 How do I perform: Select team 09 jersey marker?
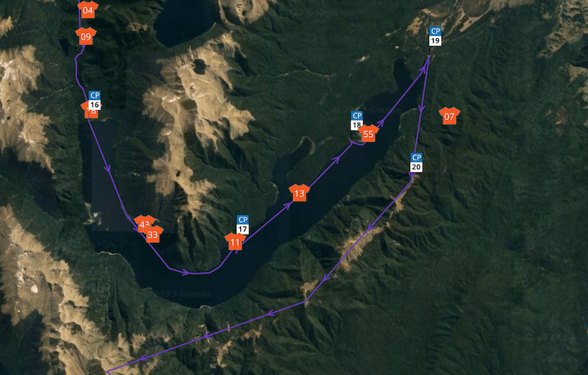pos(86,36)
